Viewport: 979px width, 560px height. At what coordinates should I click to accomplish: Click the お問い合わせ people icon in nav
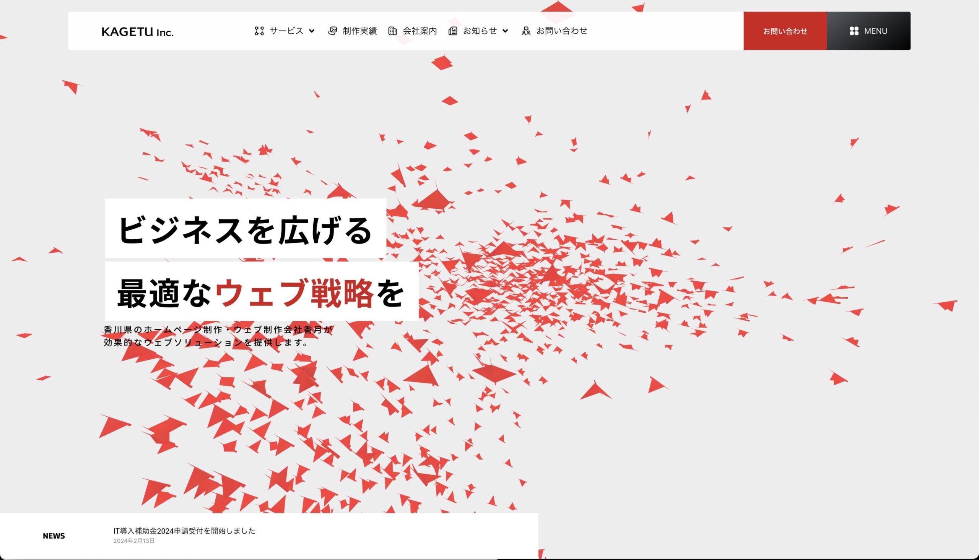tap(526, 31)
